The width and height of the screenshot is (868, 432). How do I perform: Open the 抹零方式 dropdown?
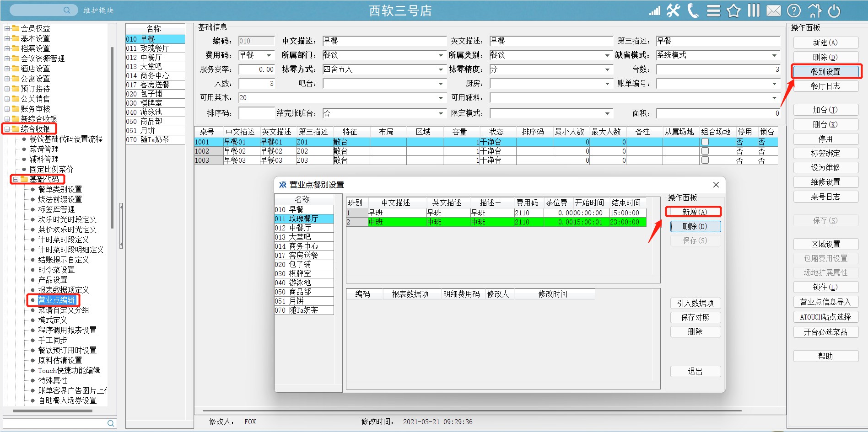pos(441,69)
